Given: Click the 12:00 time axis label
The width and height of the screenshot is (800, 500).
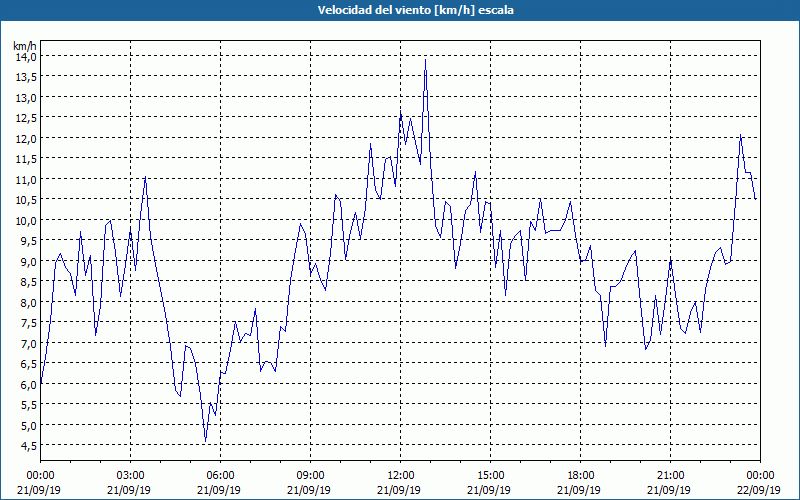Looking at the screenshot, I should click(x=401, y=476).
